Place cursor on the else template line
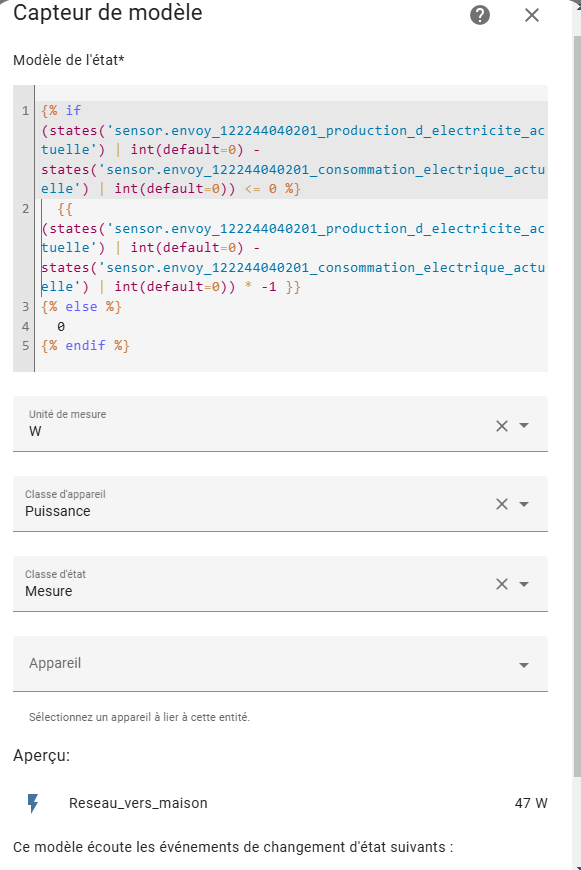This screenshot has width=581, height=870. [81, 307]
